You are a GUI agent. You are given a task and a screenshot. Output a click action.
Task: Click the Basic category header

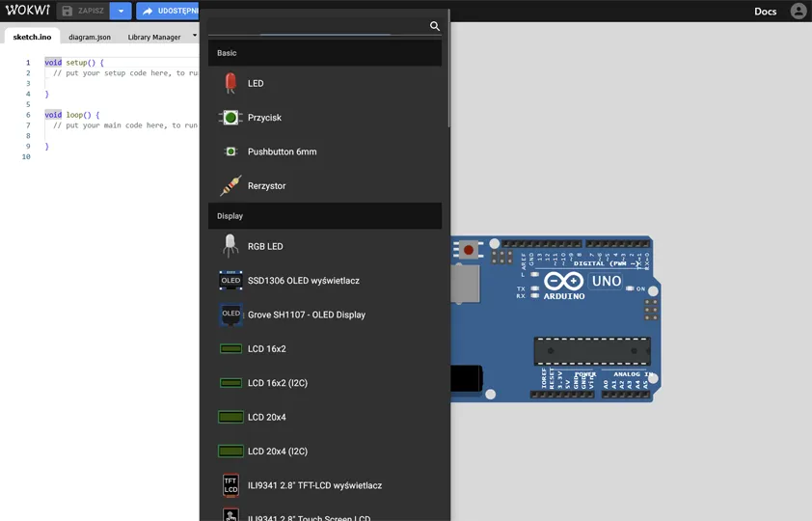(x=325, y=53)
